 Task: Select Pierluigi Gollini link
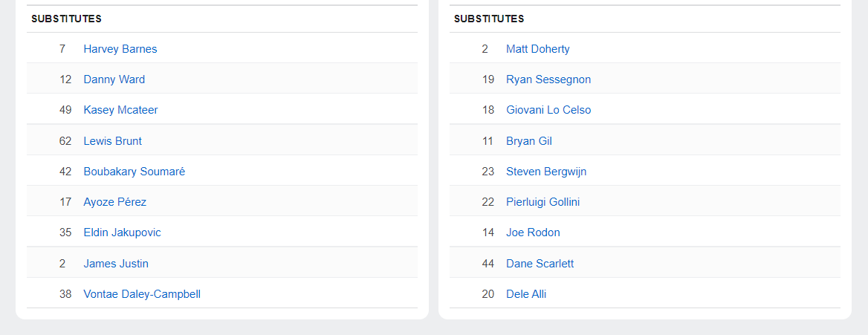click(542, 202)
